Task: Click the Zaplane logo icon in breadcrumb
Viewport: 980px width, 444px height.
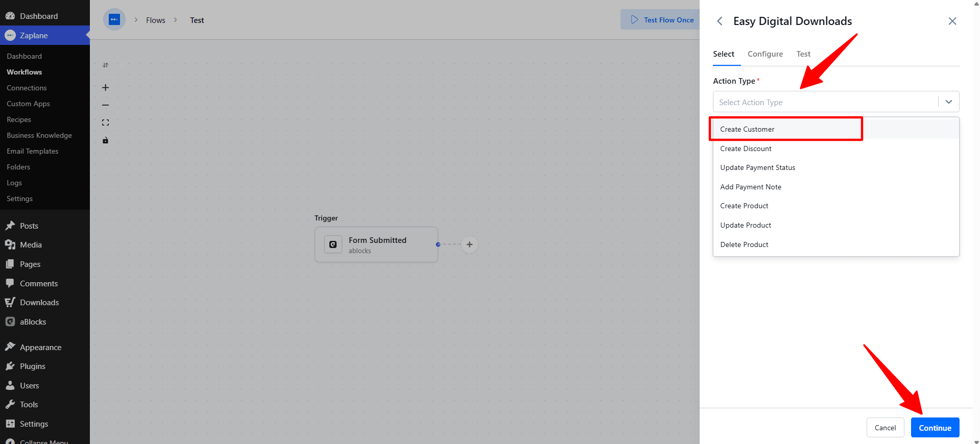Action: pos(114,20)
